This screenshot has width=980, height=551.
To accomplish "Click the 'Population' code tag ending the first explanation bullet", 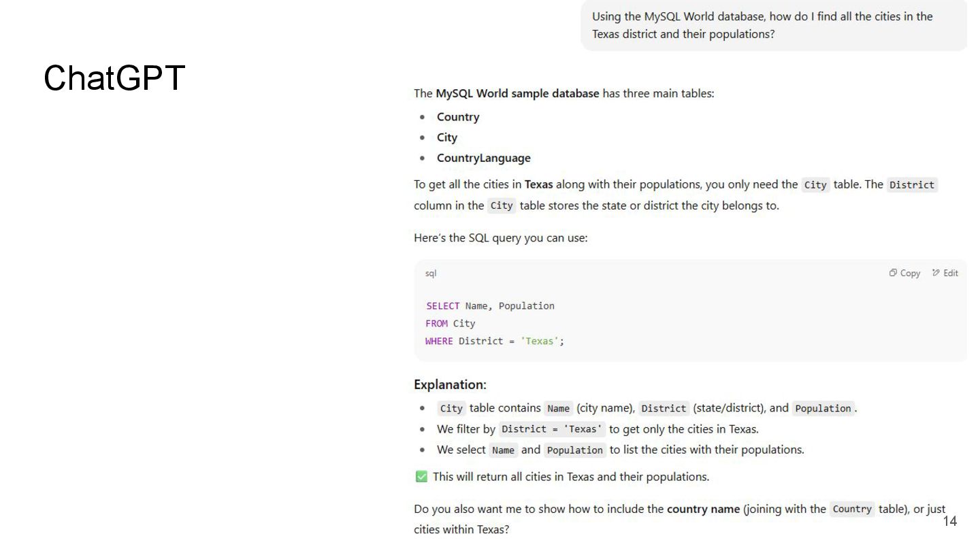I will click(x=823, y=408).
